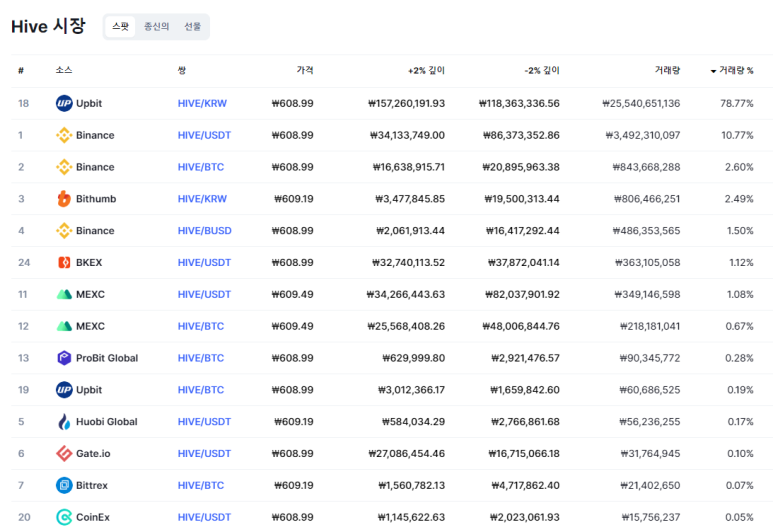
Task: Click the Bittrex exchange name
Action: [x=92, y=485]
